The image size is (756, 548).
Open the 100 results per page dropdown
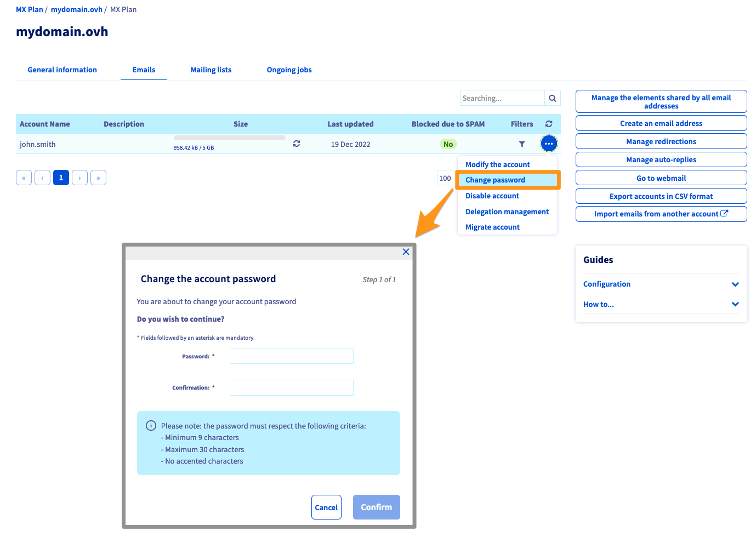tap(445, 178)
